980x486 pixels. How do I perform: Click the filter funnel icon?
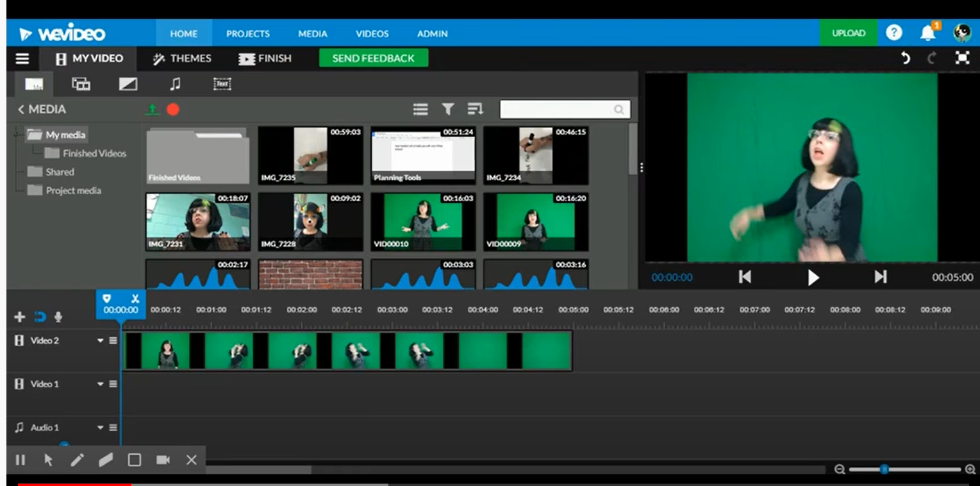(x=448, y=110)
